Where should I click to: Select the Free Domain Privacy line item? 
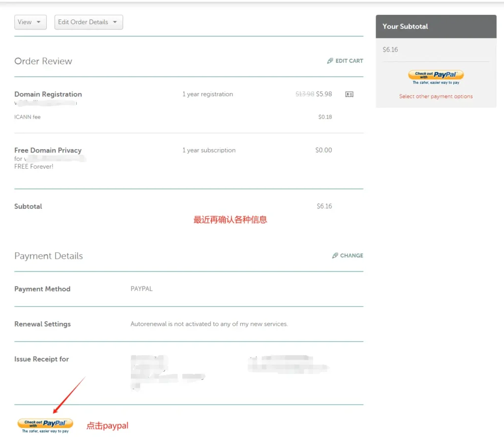(48, 150)
